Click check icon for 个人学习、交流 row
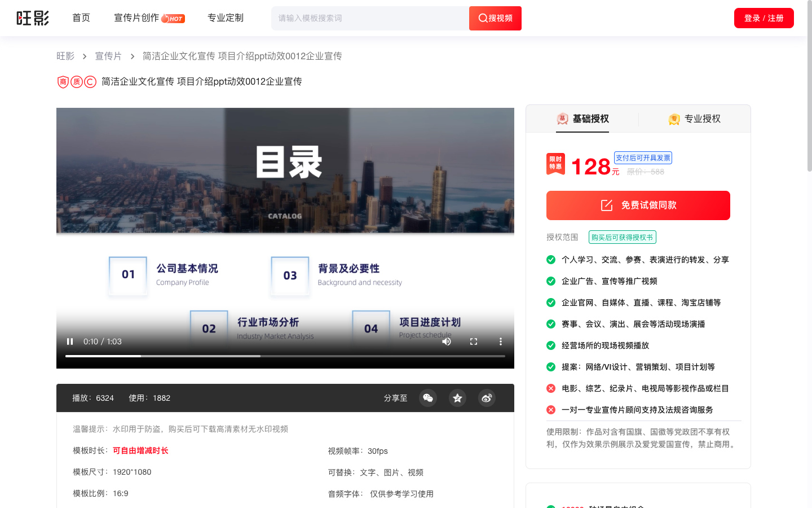 click(551, 260)
